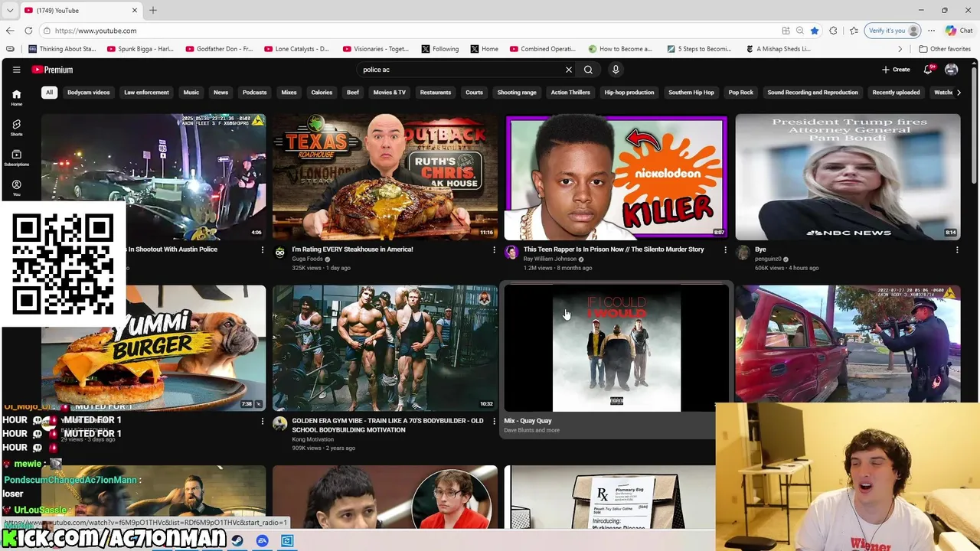This screenshot has height=551, width=980.
Task: Click the Guga Foods channel avatar
Action: tap(280, 253)
